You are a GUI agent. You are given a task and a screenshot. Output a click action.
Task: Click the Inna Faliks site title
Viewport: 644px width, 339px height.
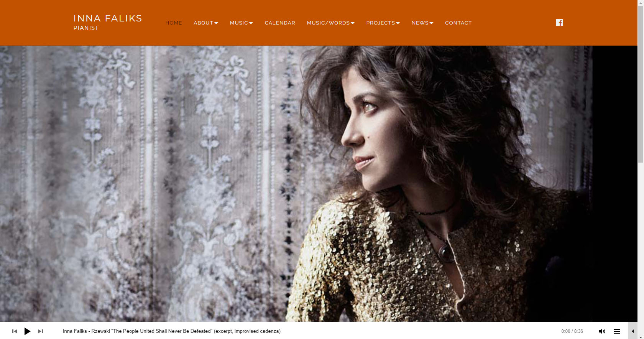coord(108,18)
